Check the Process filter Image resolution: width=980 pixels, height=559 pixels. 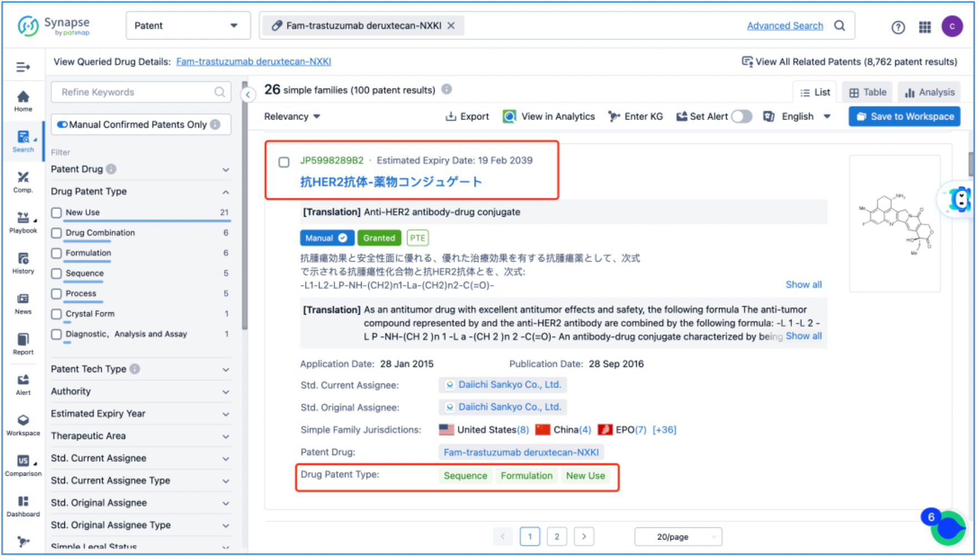click(56, 294)
